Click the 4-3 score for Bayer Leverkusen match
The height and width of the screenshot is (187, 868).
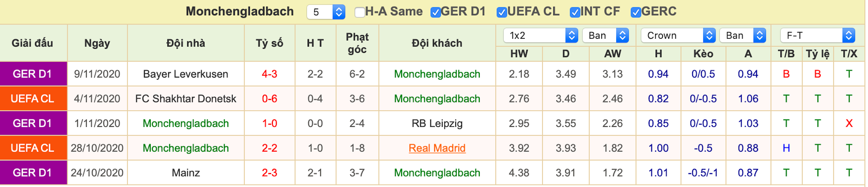click(269, 74)
